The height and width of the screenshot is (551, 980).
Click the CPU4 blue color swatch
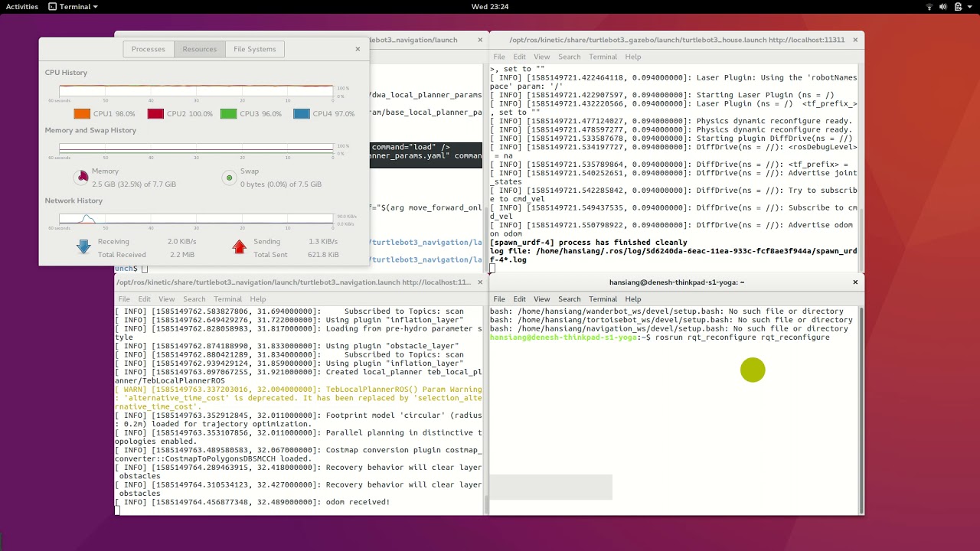pos(302,114)
